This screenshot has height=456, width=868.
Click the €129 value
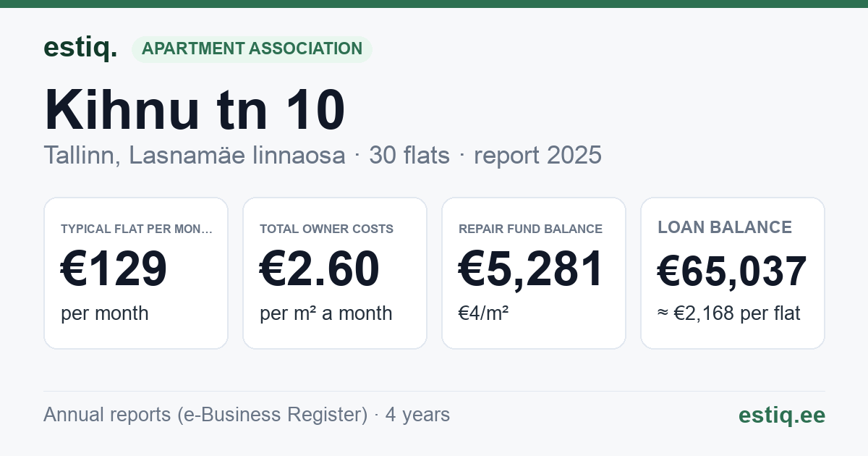[114, 269]
